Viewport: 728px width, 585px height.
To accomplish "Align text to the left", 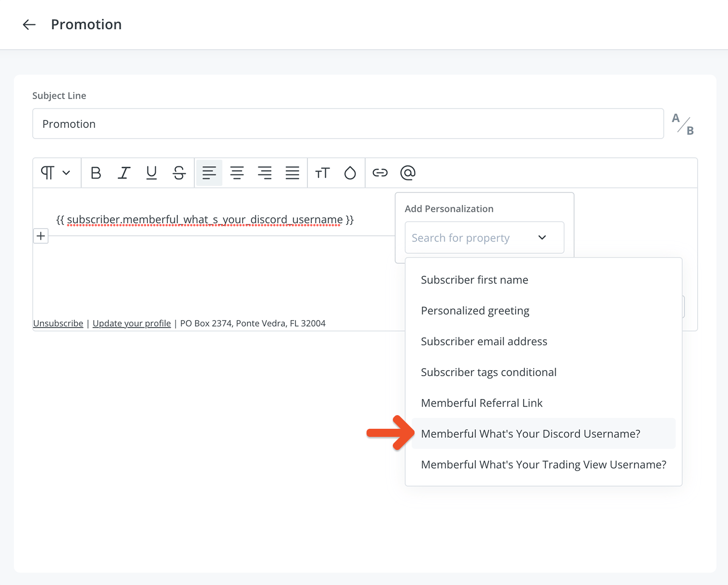I will click(209, 173).
